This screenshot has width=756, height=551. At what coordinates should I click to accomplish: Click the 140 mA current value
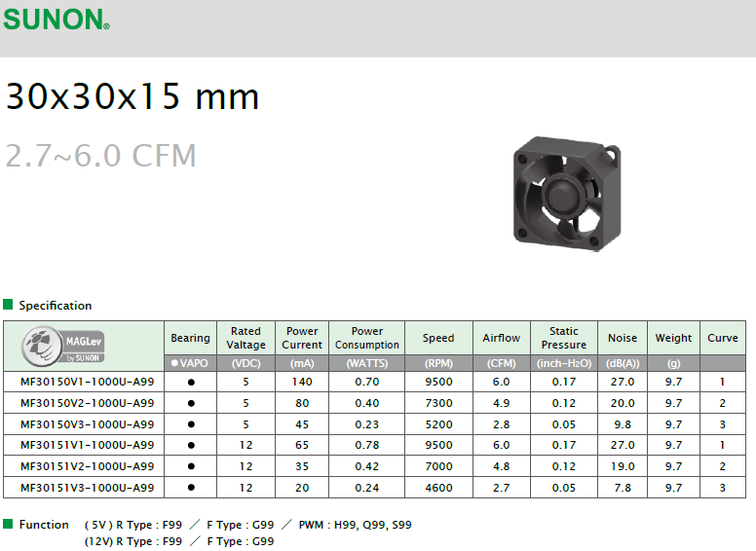302,382
